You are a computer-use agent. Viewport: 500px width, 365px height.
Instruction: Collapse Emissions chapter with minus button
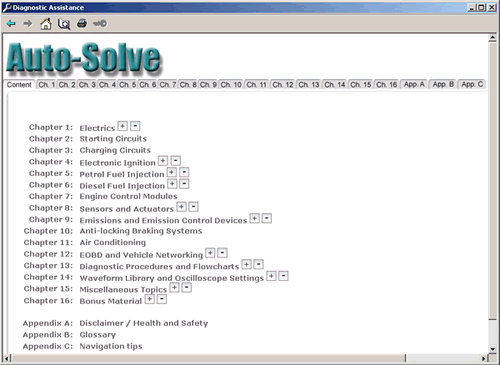(x=267, y=219)
